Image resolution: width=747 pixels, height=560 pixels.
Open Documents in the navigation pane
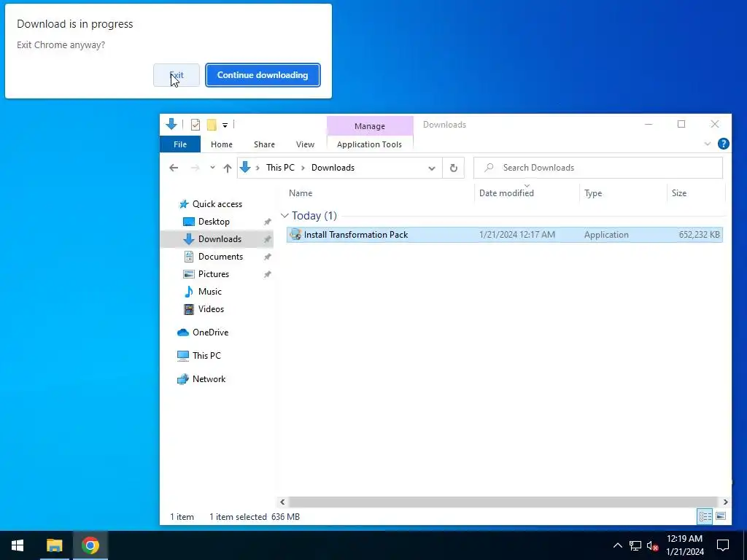tap(220, 257)
